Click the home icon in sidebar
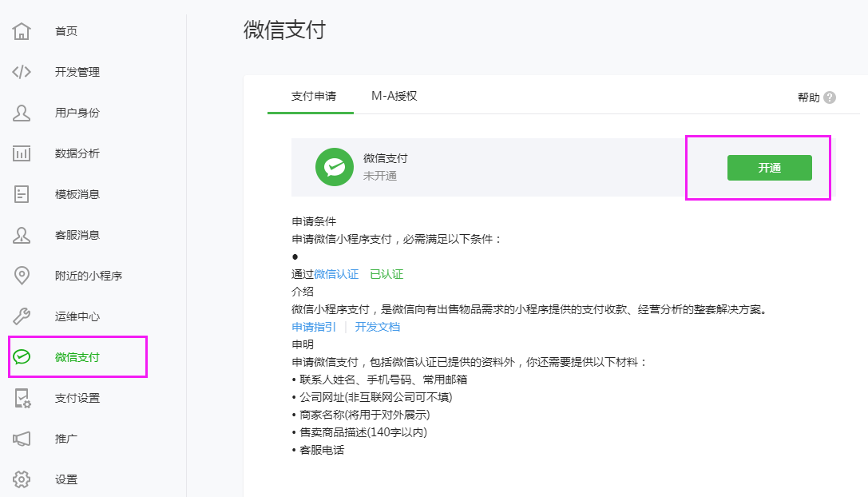 coord(22,31)
